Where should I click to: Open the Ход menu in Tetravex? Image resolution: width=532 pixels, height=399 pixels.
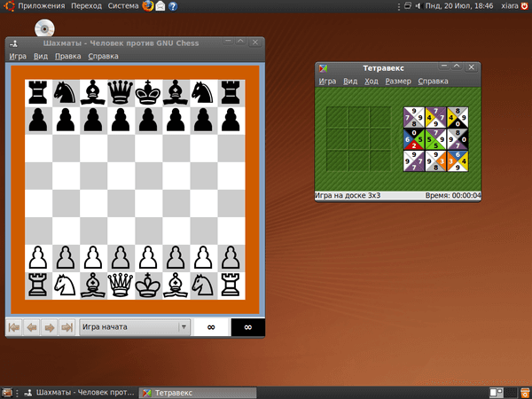(372, 82)
